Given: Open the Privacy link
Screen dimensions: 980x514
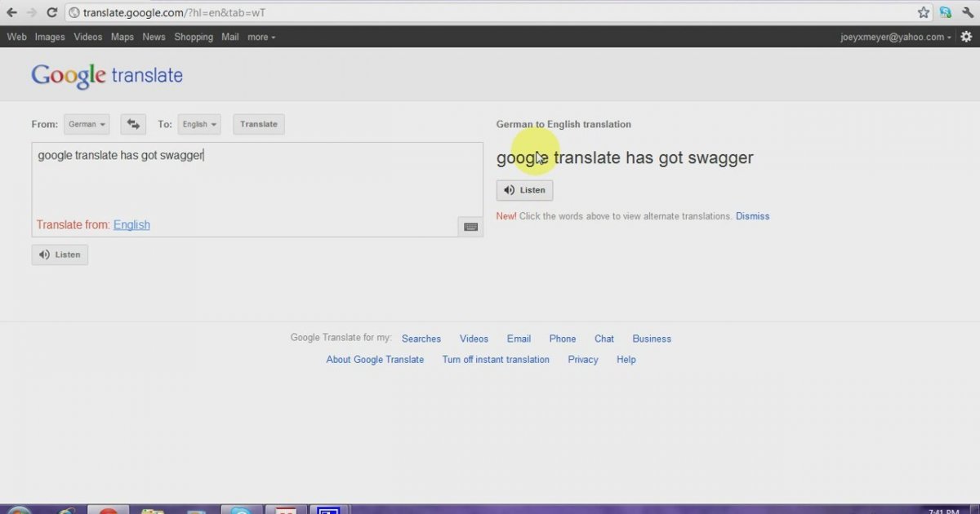Looking at the screenshot, I should [583, 360].
